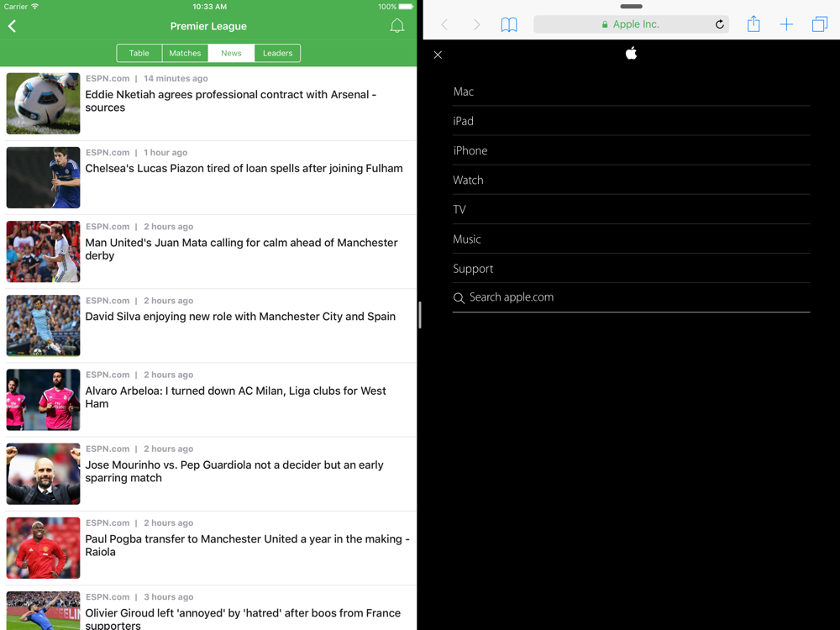Screen dimensions: 840x630
Task: Read the Paul Pogba transfer Raiola story
Action: [x=208, y=548]
